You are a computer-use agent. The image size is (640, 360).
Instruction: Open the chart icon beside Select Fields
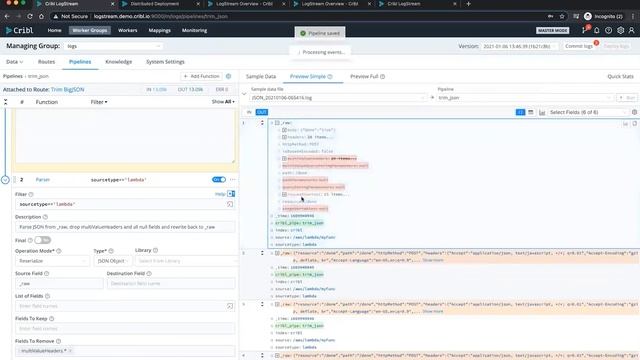pyautogui.click(x=542, y=112)
